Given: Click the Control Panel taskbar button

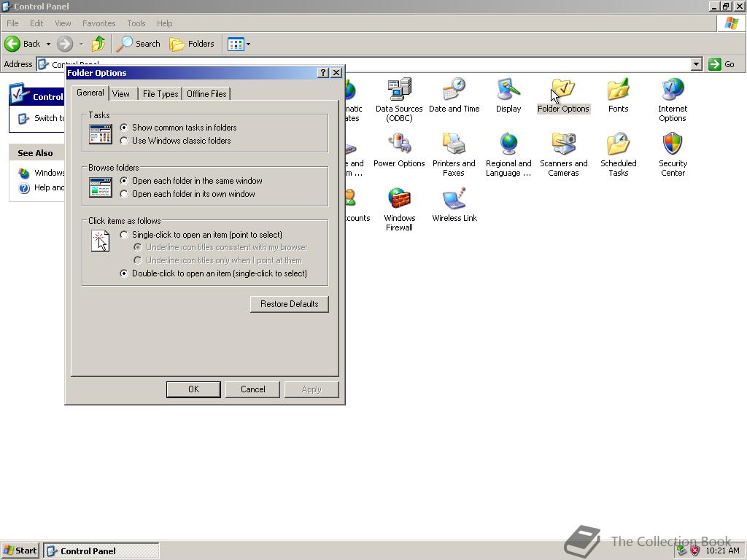Looking at the screenshot, I should tap(101, 551).
